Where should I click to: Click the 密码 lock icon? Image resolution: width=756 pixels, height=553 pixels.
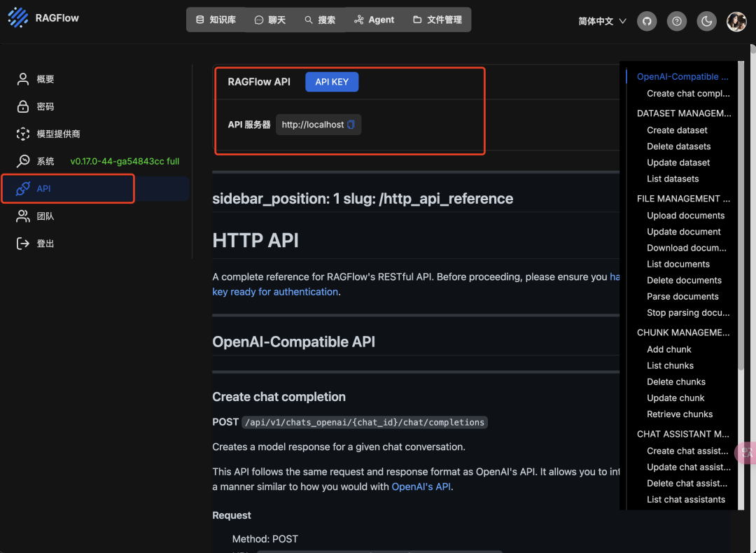[x=22, y=106]
